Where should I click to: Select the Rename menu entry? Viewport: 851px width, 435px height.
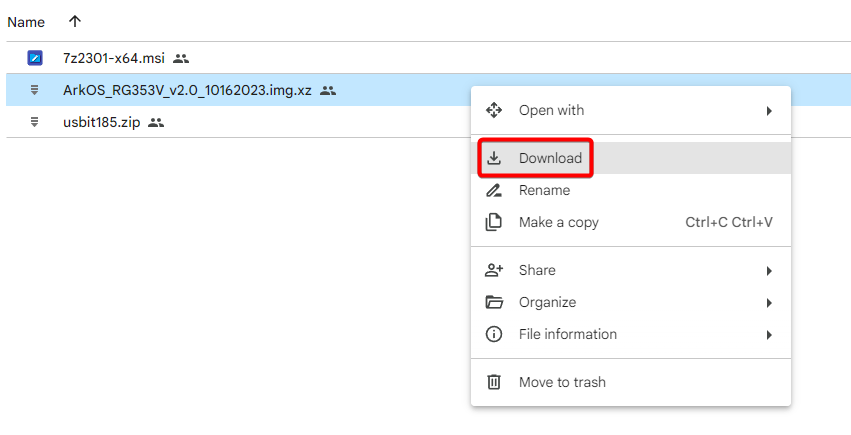544,190
